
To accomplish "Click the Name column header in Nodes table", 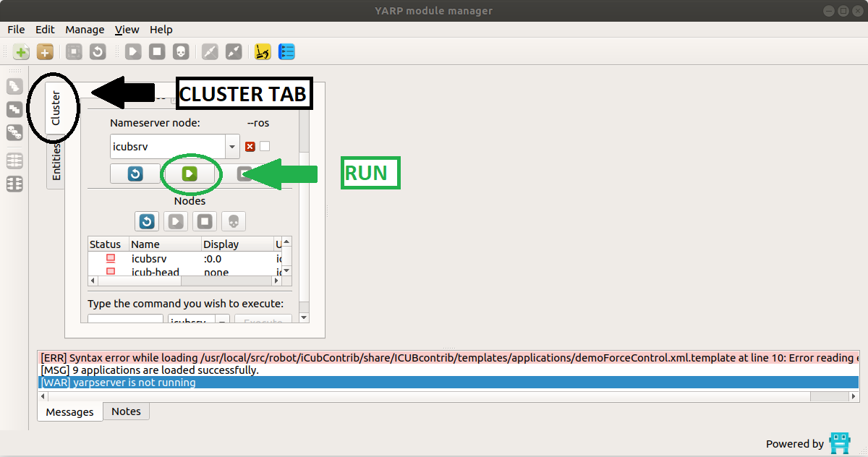I will pos(163,244).
